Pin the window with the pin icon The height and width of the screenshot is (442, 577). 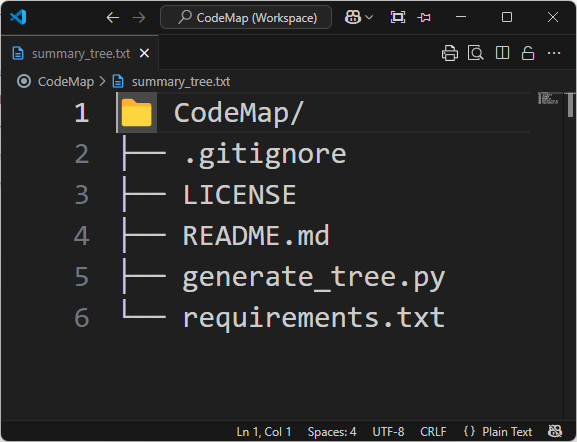[x=424, y=17]
